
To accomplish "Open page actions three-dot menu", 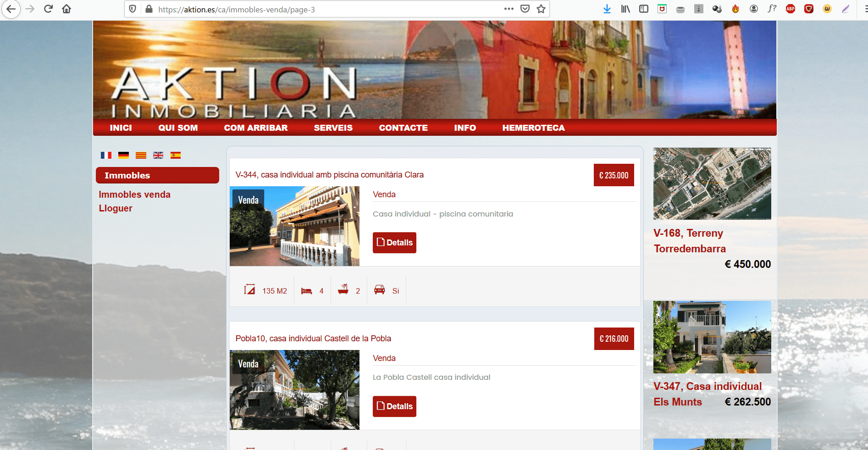I will (x=509, y=9).
